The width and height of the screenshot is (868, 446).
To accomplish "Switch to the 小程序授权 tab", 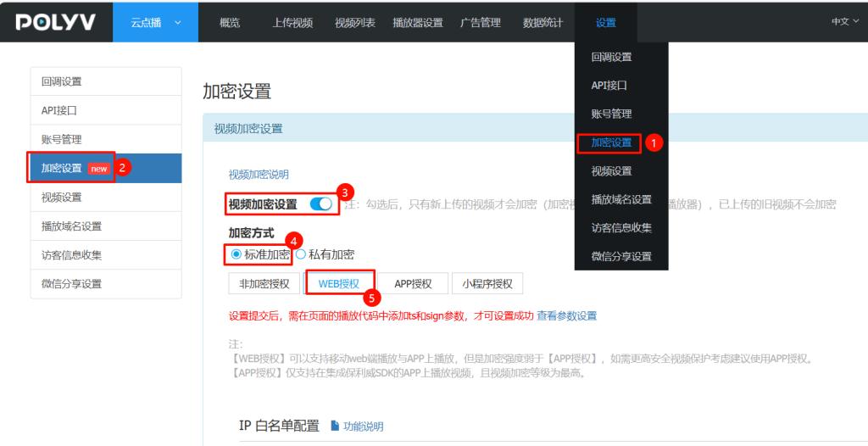I will pyautogui.click(x=487, y=283).
